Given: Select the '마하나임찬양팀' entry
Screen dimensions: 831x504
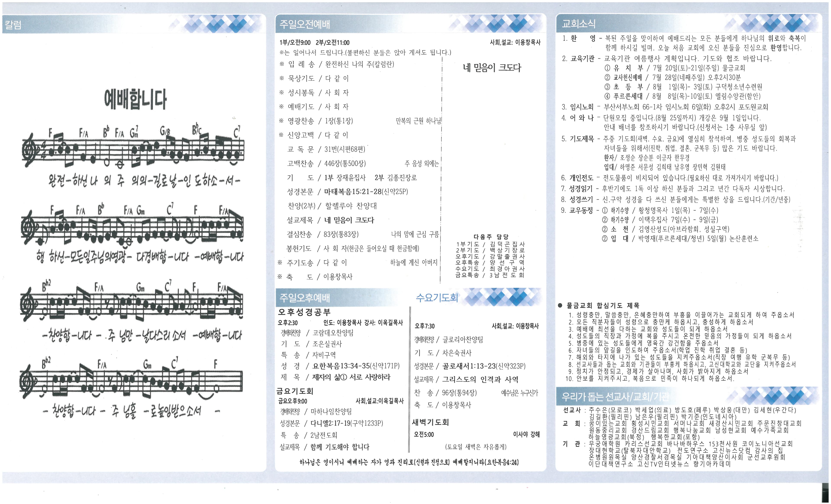Looking at the screenshot, I should tap(331, 412).
